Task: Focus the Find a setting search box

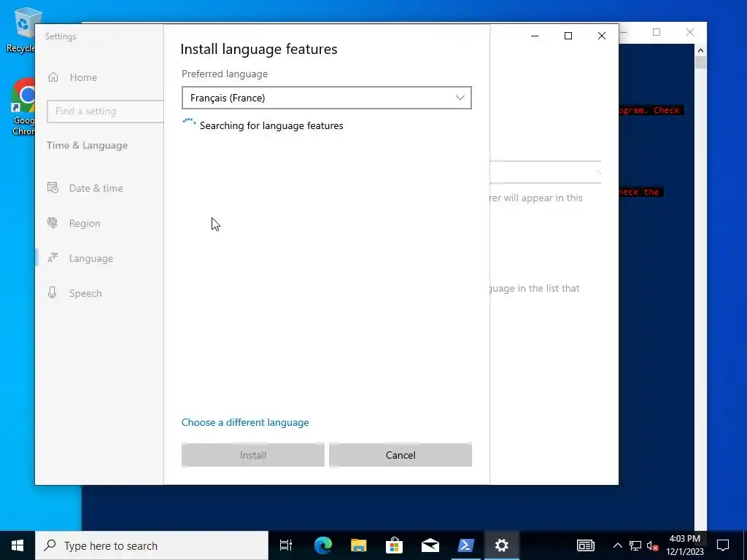Action: click(105, 111)
